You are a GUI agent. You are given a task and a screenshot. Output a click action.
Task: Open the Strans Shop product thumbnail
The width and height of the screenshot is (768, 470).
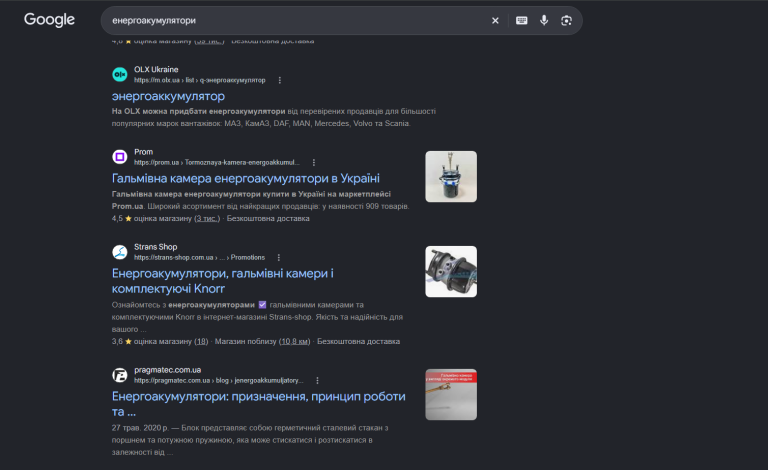[x=451, y=272]
